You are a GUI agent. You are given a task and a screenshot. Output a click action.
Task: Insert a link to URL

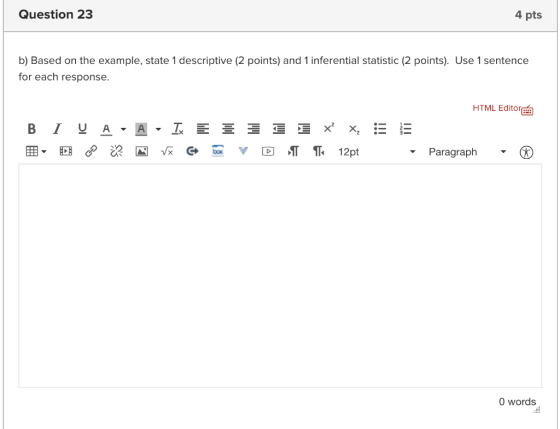pos(91,151)
